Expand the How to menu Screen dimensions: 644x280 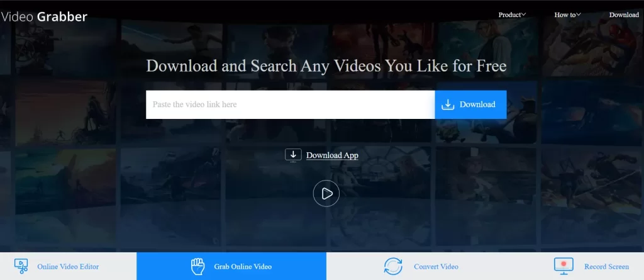[568, 15]
